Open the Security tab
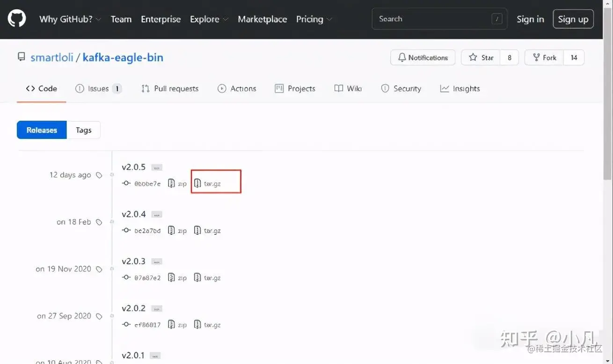The image size is (613, 364). tap(401, 88)
